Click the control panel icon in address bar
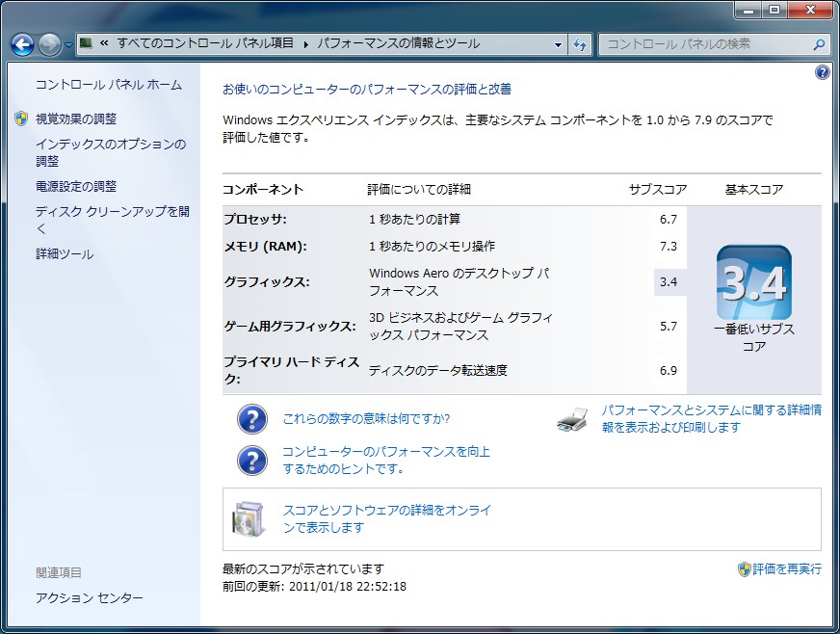The image size is (840, 634). tap(86, 43)
